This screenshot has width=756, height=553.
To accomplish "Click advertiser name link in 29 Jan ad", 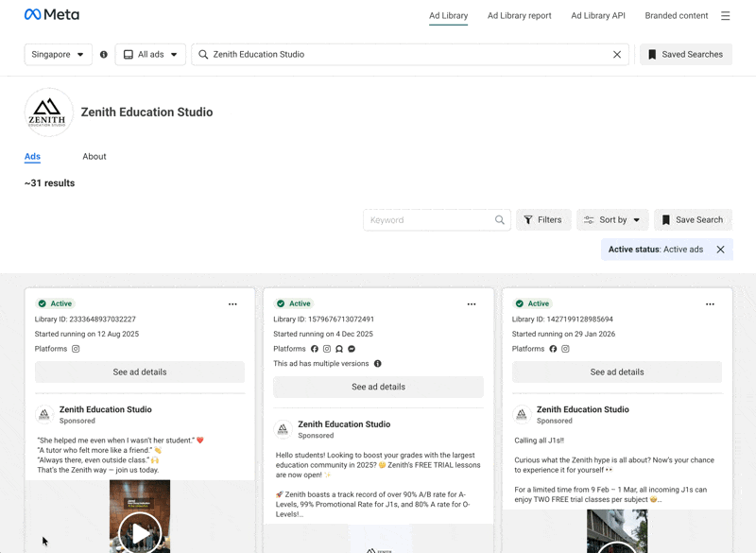I will 583,409.
